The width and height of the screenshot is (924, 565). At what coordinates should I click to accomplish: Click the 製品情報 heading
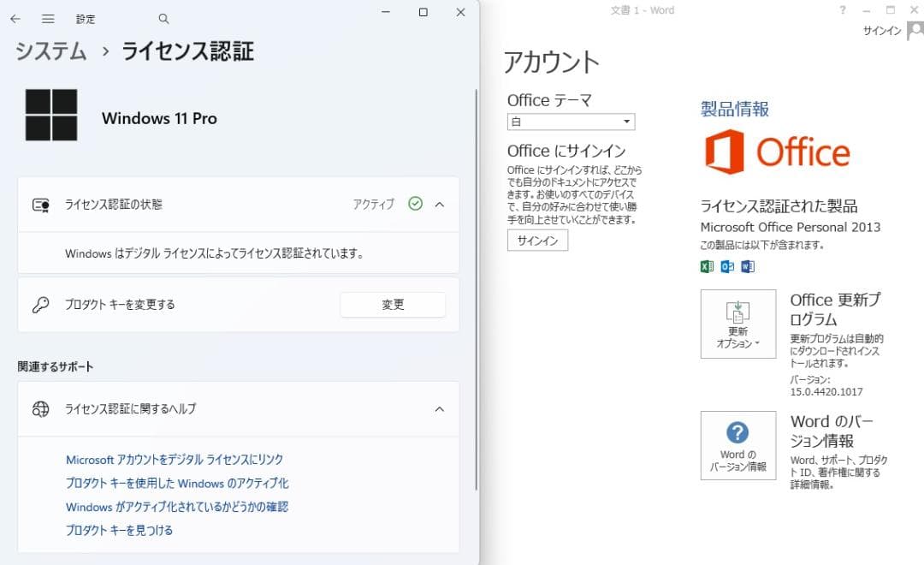[x=735, y=109]
